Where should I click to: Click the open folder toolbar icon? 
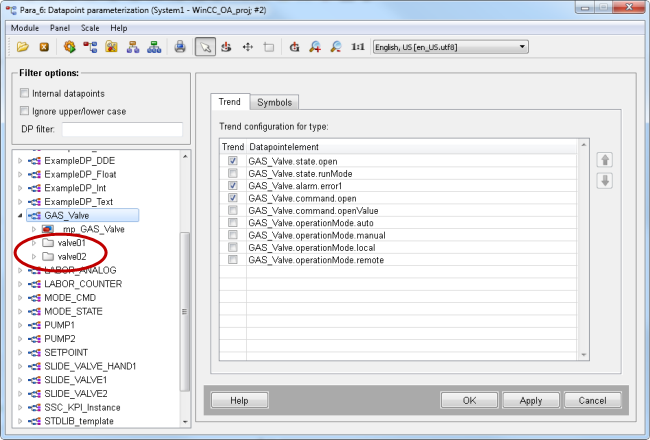point(22,47)
